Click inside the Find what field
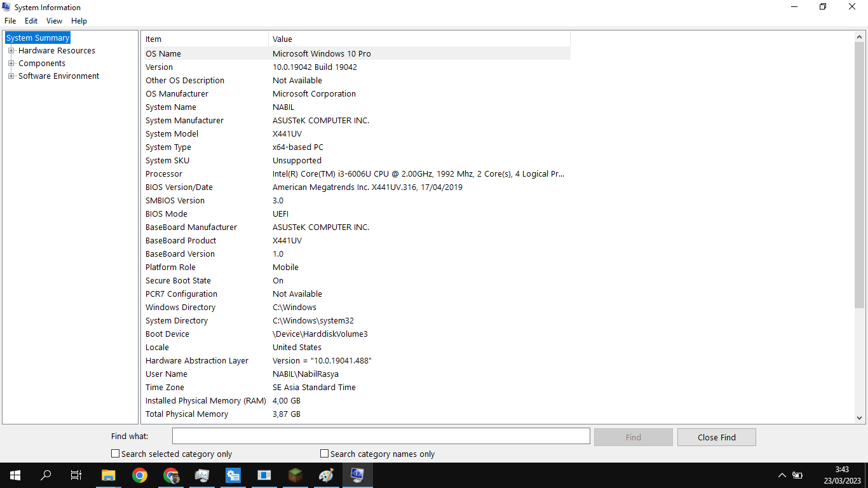The height and width of the screenshot is (488, 868). [380, 436]
